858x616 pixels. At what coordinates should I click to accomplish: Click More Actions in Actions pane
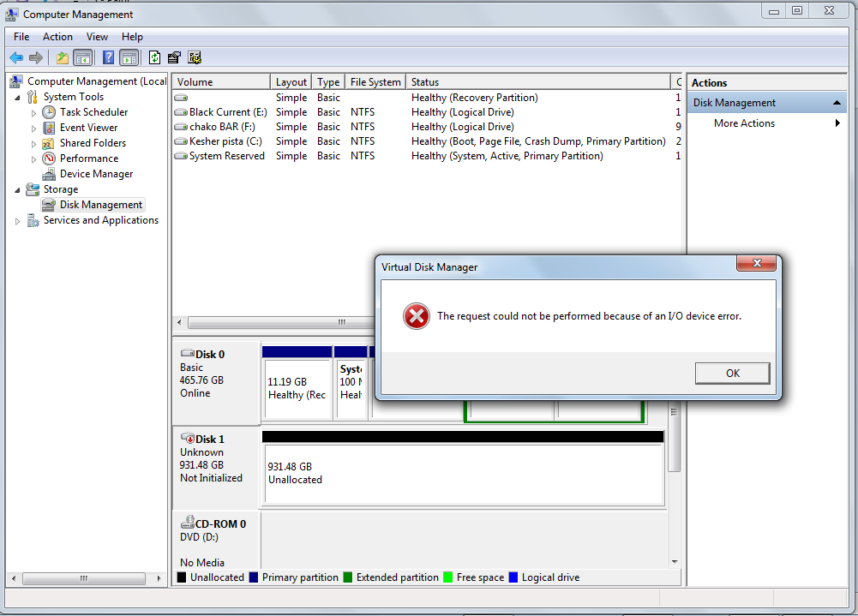pyautogui.click(x=744, y=123)
